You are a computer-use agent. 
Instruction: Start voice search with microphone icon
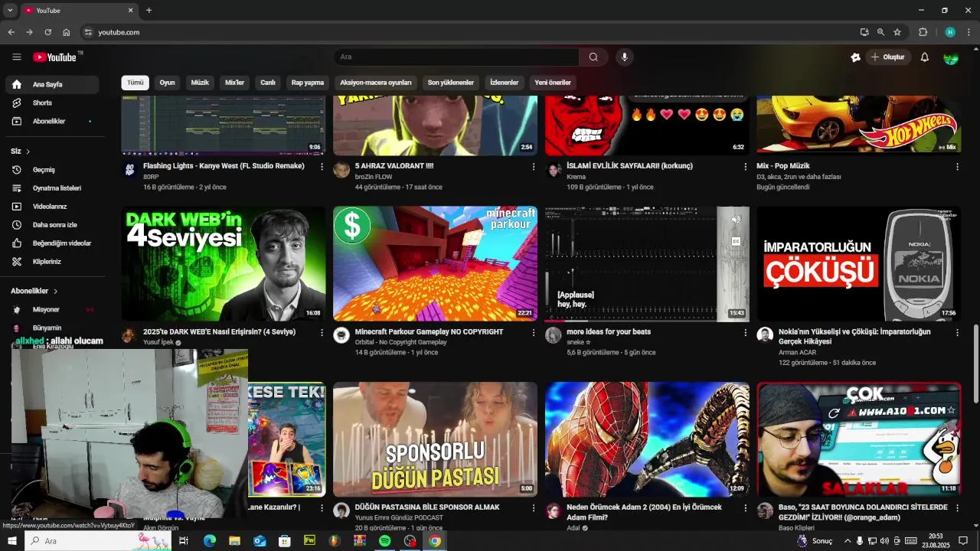point(624,57)
